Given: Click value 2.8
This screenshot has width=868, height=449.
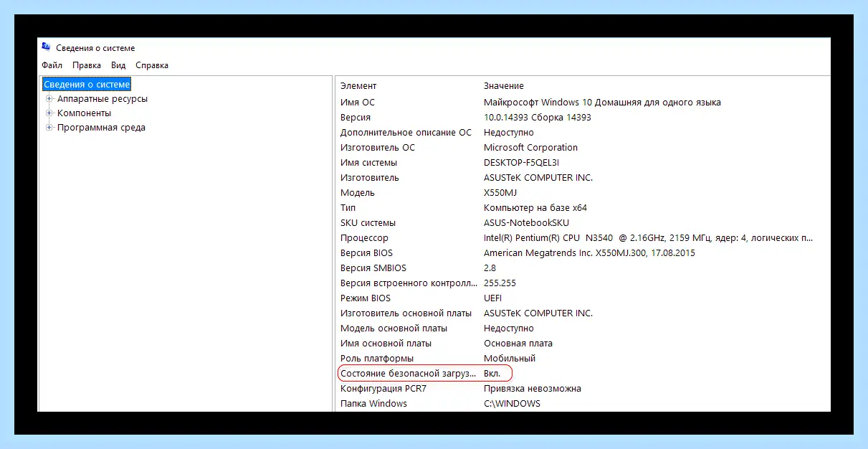Looking at the screenshot, I should click(x=490, y=268).
